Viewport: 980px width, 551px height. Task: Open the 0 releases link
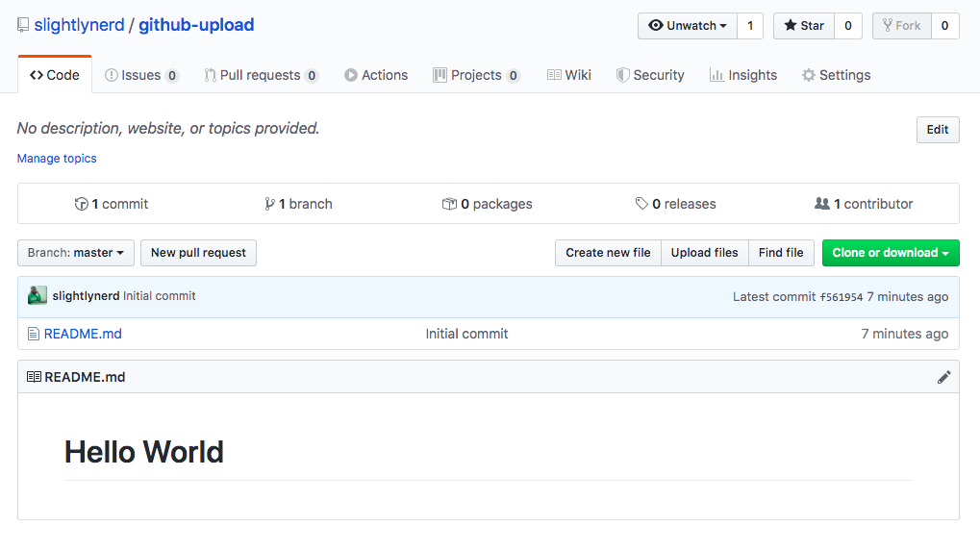click(676, 204)
